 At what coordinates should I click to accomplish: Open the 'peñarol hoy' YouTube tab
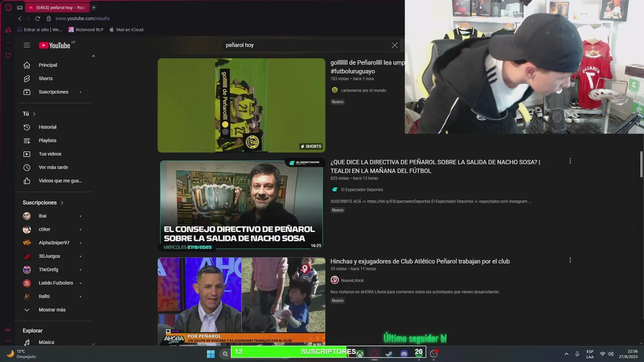(x=56, y=8)
